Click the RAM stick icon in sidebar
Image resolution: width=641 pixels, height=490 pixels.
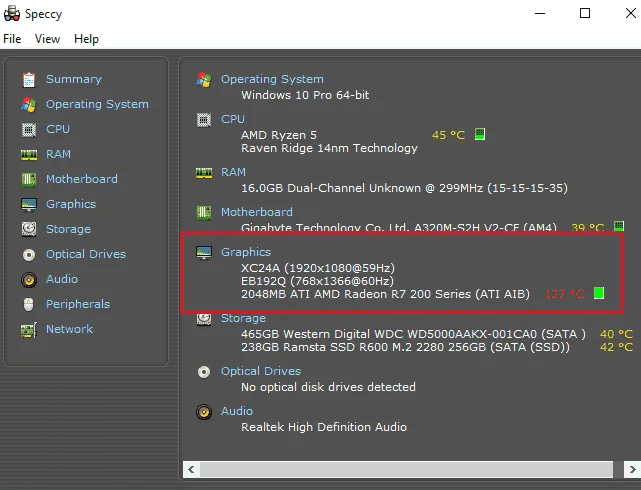click(x=29, y=154)
